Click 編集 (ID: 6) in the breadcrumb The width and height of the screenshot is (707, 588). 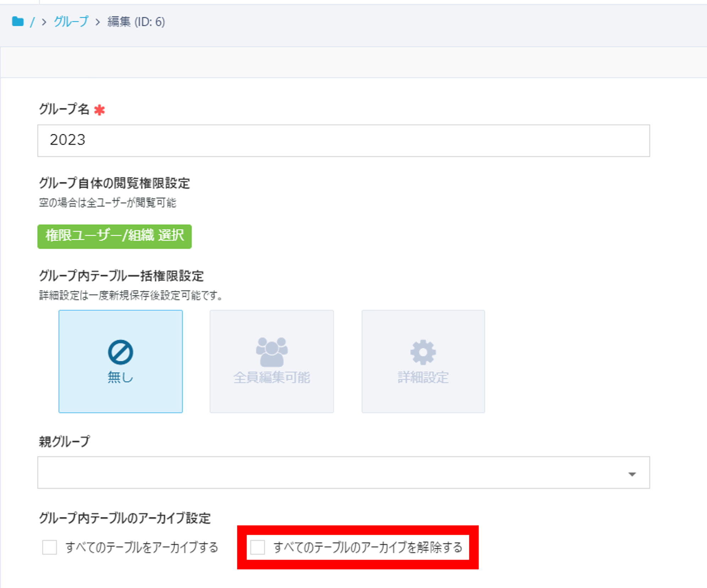pos(136,22)
